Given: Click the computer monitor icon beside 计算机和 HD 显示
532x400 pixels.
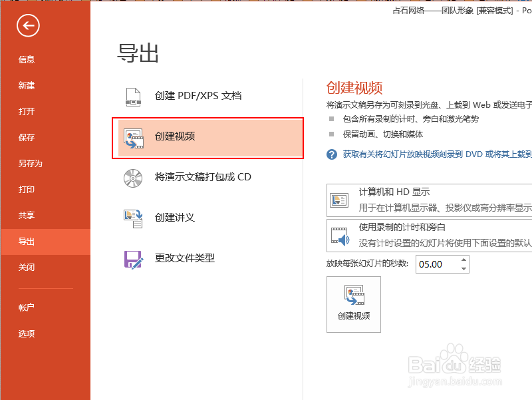Looking at the screenshot, I should (339, 199).
